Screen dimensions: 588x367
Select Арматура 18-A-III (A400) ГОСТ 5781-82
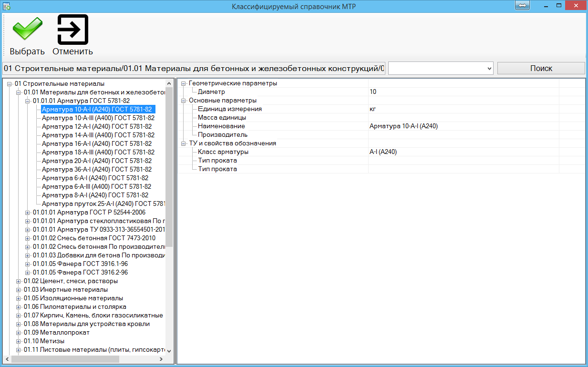(x=98, y=152)
